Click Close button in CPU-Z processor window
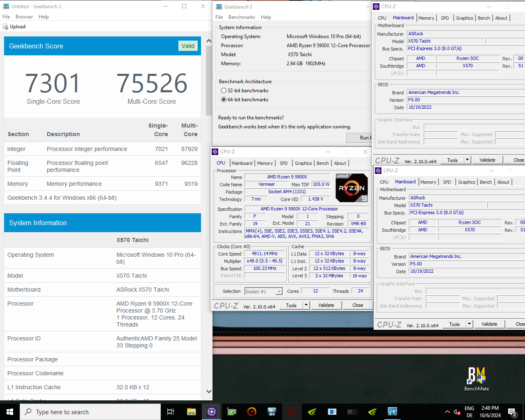 pyautogui.click(x=358, y=305)
